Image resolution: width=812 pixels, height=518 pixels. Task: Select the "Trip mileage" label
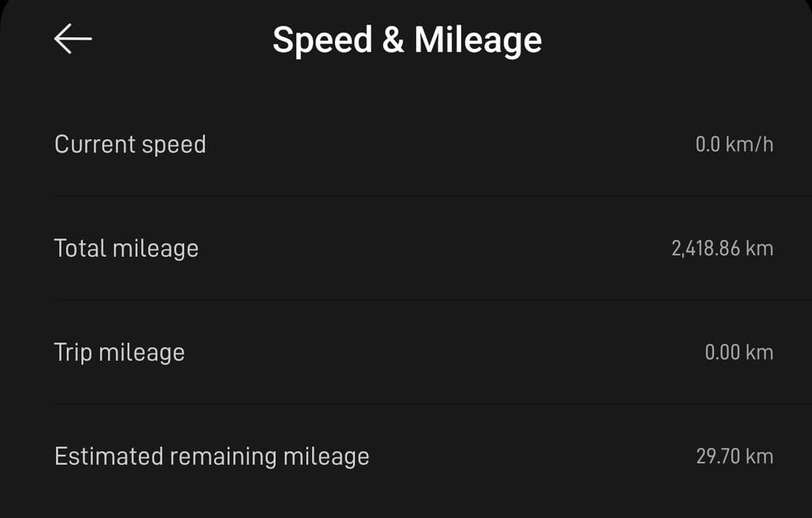119,352
